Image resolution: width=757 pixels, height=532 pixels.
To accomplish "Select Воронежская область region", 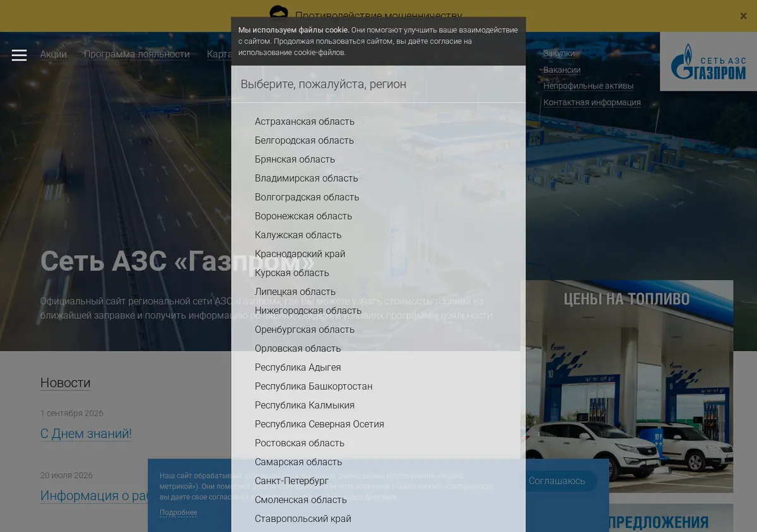I will [x=303, y=216].
